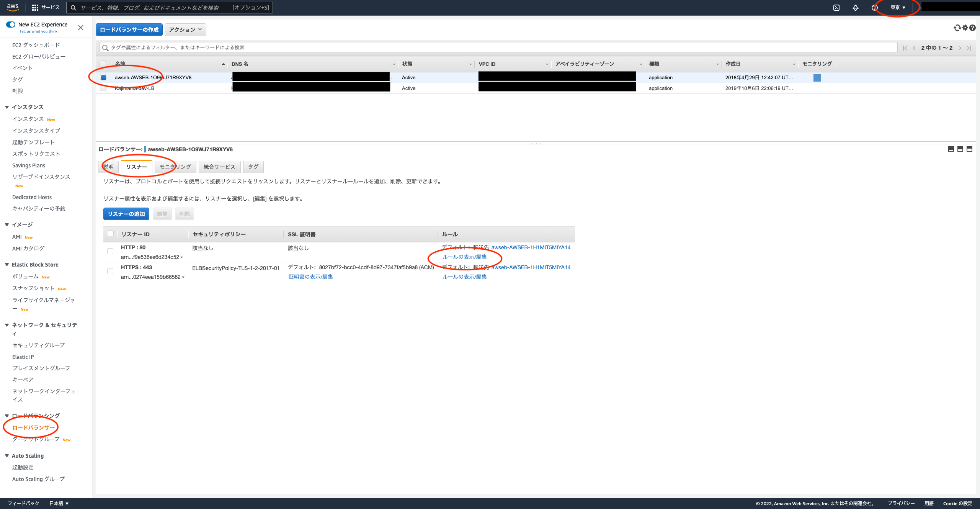Focus the load balancer filter input field
Image resolution: width=980 pixels, height=509 pixels.
coord(498,48)
